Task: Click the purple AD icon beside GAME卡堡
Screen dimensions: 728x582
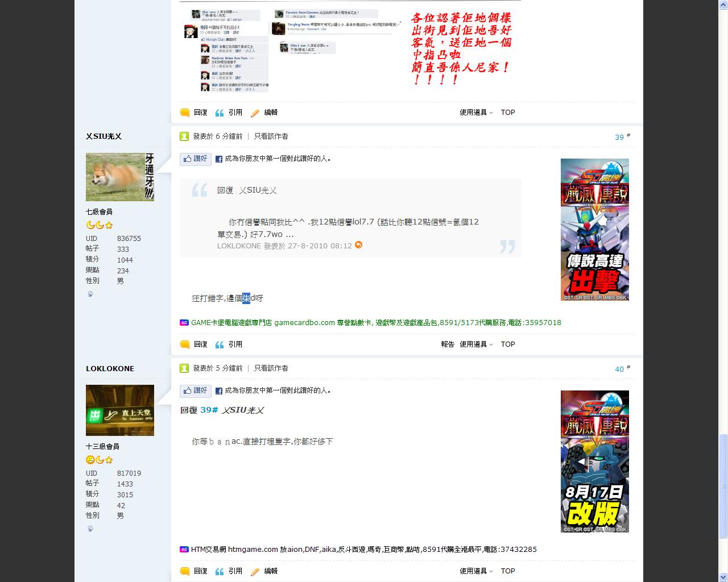Action: coord(184,323)
